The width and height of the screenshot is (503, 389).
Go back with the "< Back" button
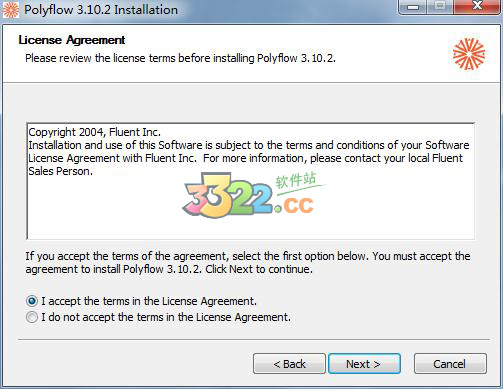289,364
